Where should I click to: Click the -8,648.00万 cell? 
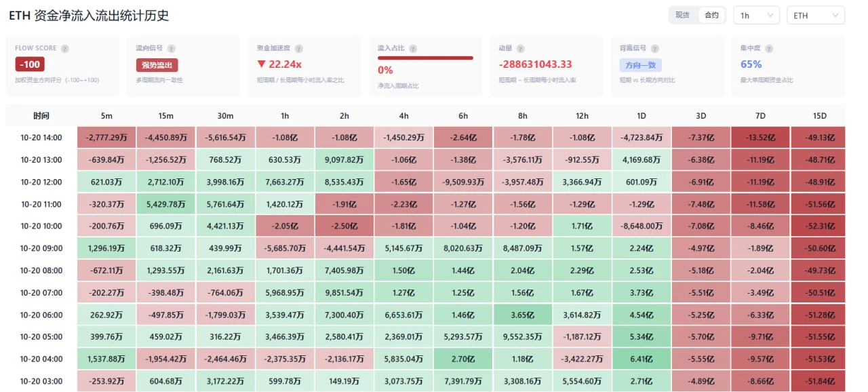point(641,226)
